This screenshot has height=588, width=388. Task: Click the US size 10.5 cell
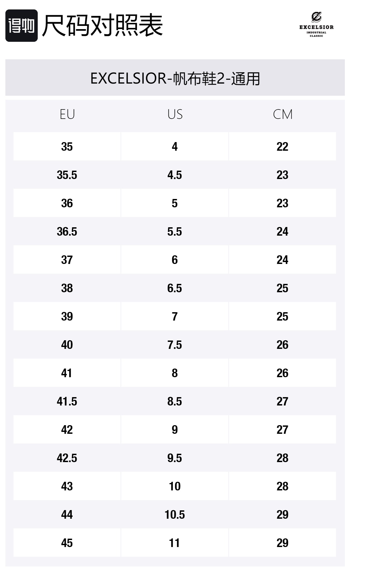175,515
